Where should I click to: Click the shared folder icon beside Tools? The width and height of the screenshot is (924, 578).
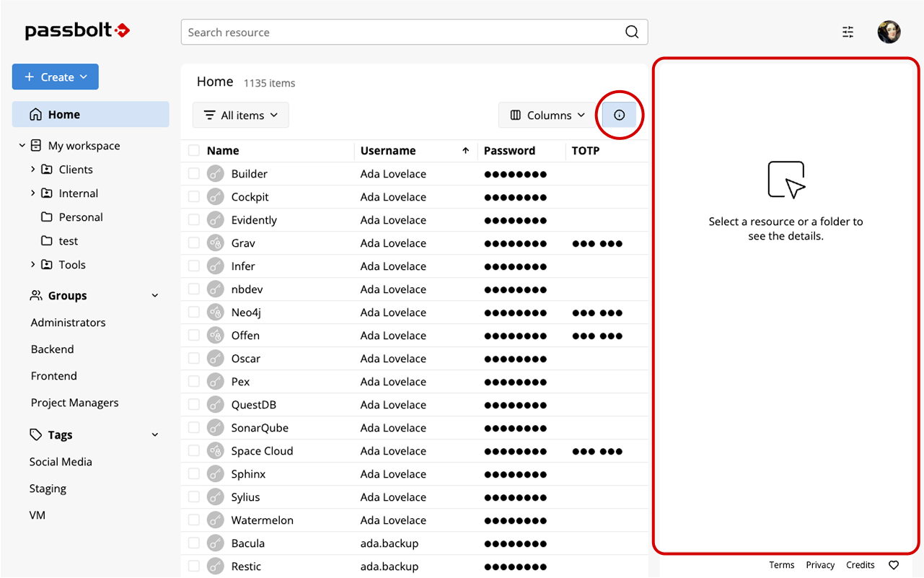click(47, 265)
